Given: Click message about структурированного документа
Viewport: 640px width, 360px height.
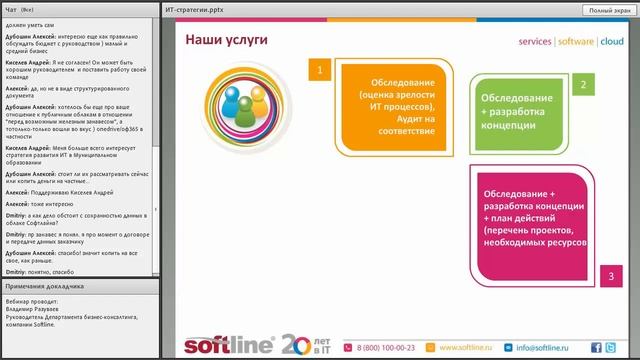Looking at the screenshot, I should coord(68,92).
